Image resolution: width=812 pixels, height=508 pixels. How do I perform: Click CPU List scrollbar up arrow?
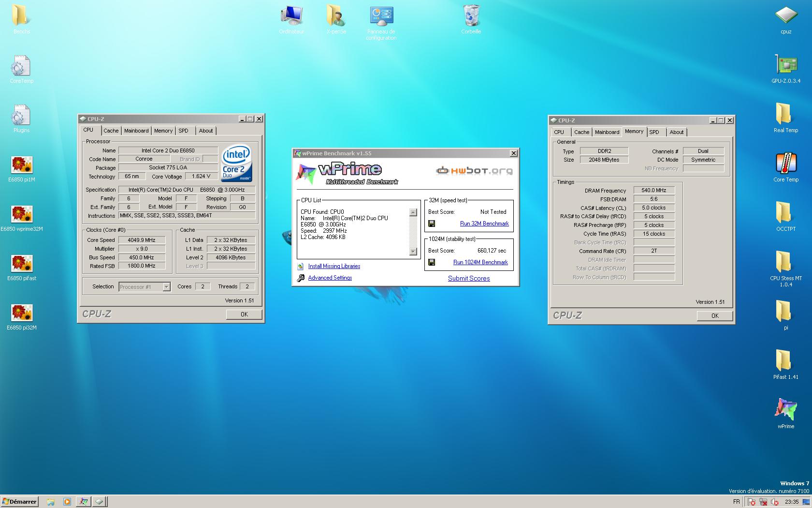413,212
